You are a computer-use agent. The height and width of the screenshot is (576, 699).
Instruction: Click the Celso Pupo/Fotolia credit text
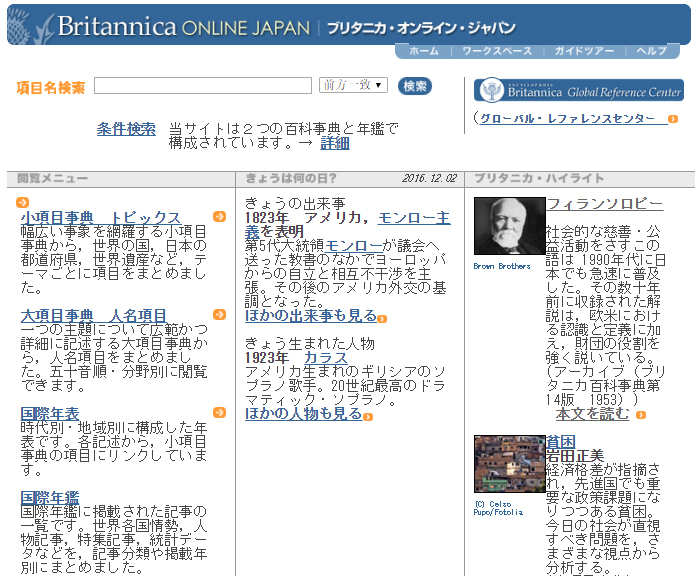pos(498,508)
